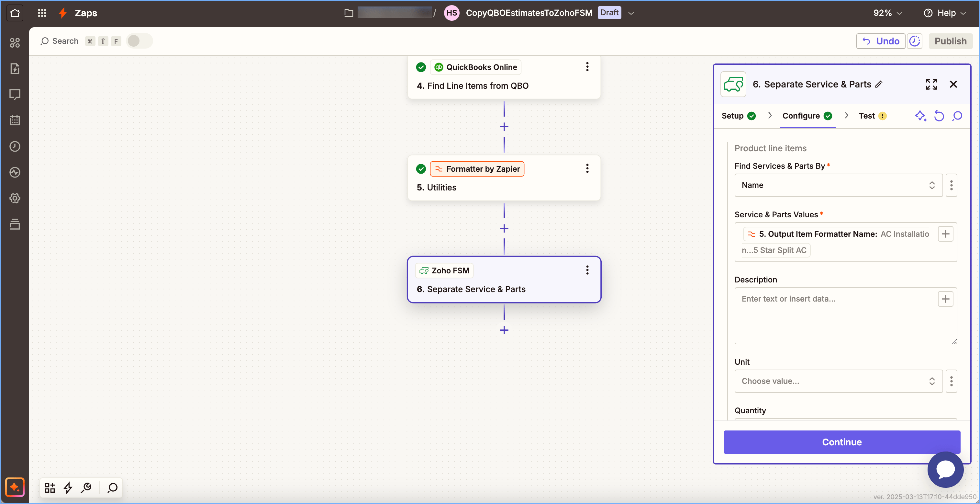This screenshot has width=980, height=504.
Task: Expand the 92% zoom level dropdown
Action: pyautogui.click(x=887, y=13)
